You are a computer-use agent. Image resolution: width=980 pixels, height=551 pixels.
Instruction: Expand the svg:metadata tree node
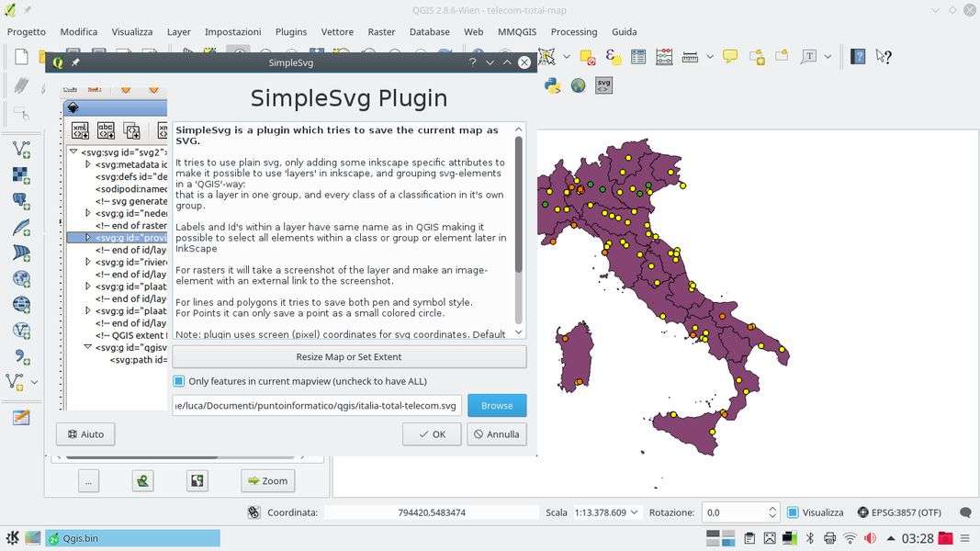pos(88,164)
